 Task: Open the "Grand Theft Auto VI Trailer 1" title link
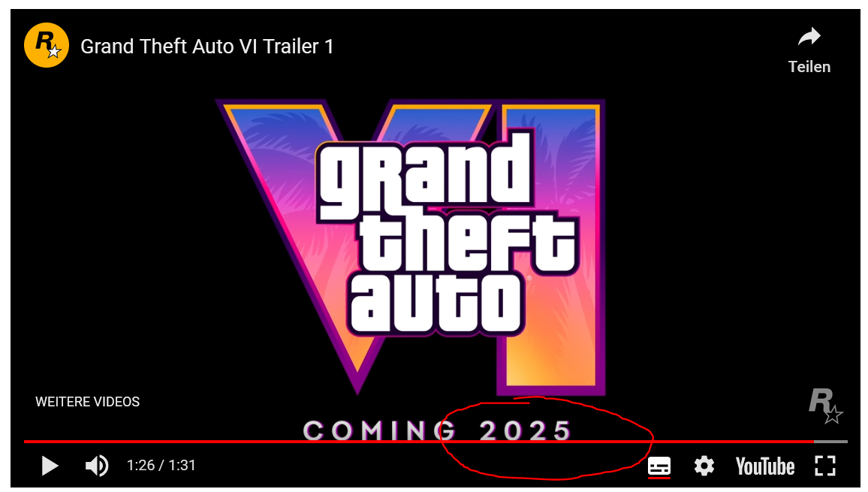pyautogui.click(x=207, y=47)
